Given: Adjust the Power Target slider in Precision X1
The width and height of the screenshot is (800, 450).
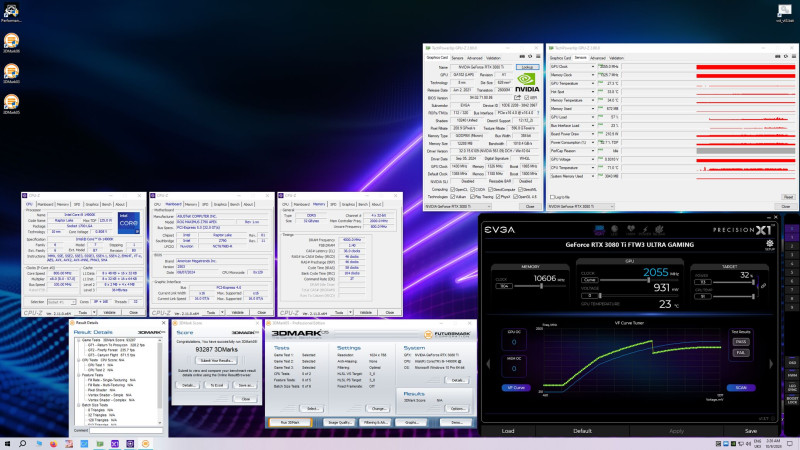Looking at the screenshot, I should (x=734, y=282).
